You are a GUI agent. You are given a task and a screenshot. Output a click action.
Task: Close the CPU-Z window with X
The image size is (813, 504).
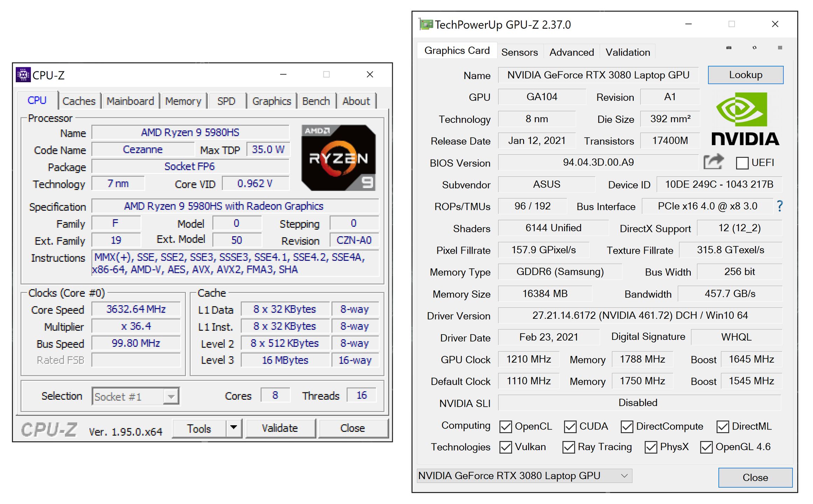point(370,75)
